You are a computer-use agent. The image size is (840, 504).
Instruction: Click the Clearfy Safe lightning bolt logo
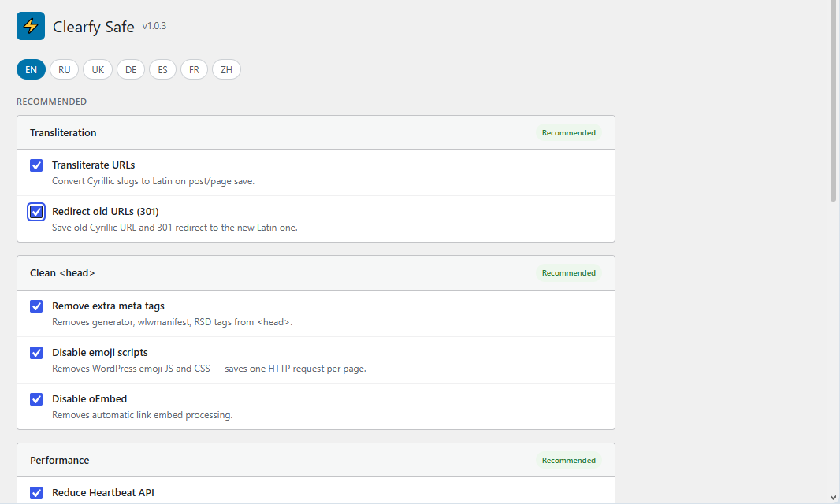[31, 26]
